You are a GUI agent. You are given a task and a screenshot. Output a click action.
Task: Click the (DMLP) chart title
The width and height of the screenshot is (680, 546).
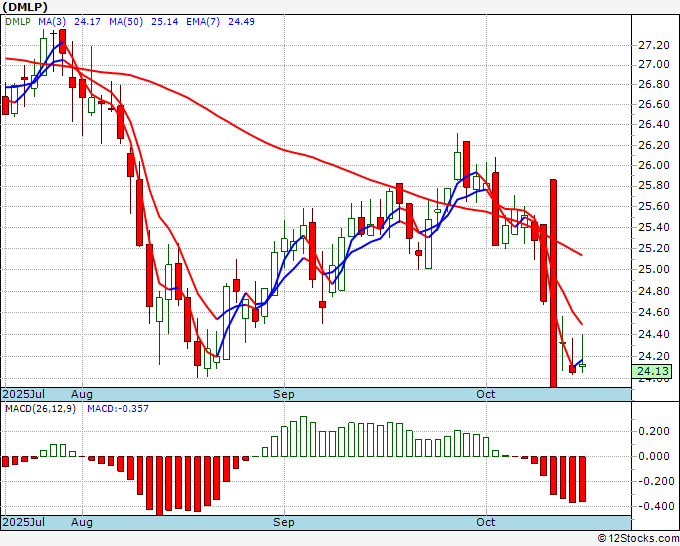point(25,7)
